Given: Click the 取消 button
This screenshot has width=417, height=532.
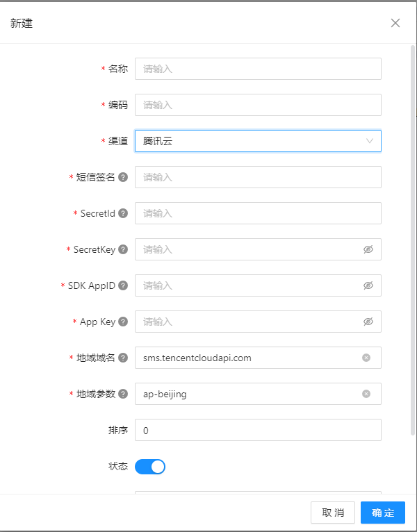Looking at the screenshot, I should coord(333,513).
